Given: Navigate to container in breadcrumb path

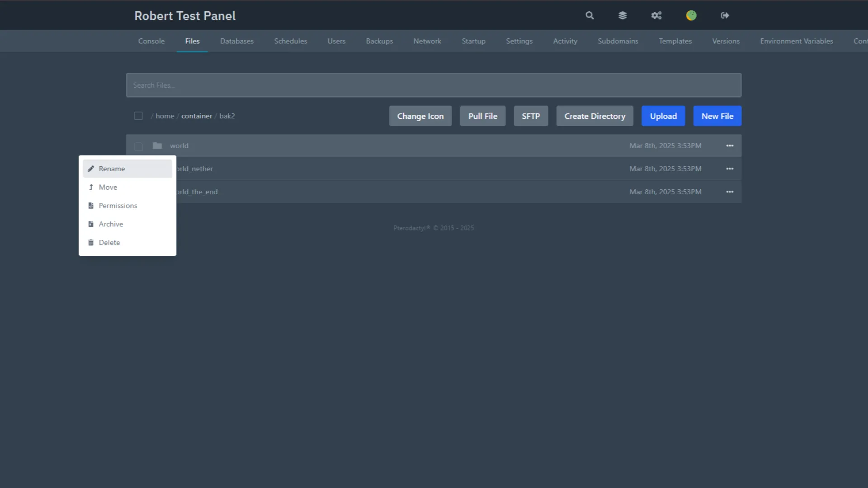Looking at the screenshot, I should 197,116.
